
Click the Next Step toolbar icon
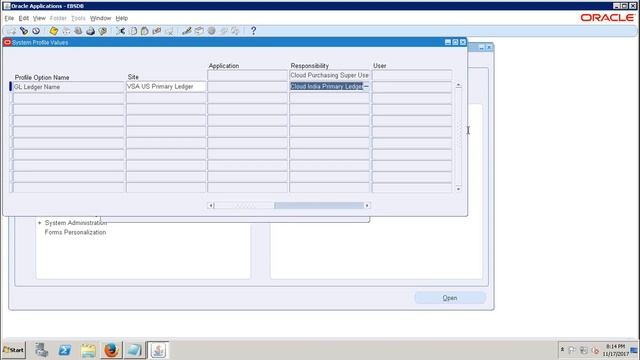(x=66, y=31)
